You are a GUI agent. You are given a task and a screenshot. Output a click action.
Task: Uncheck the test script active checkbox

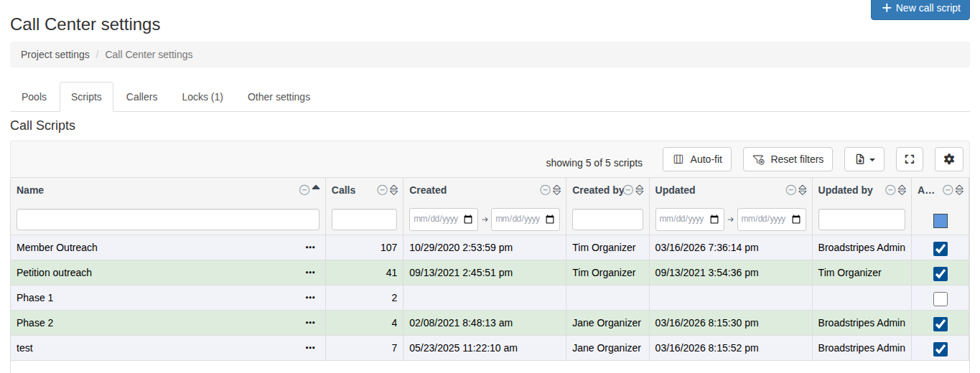point(941,349)
